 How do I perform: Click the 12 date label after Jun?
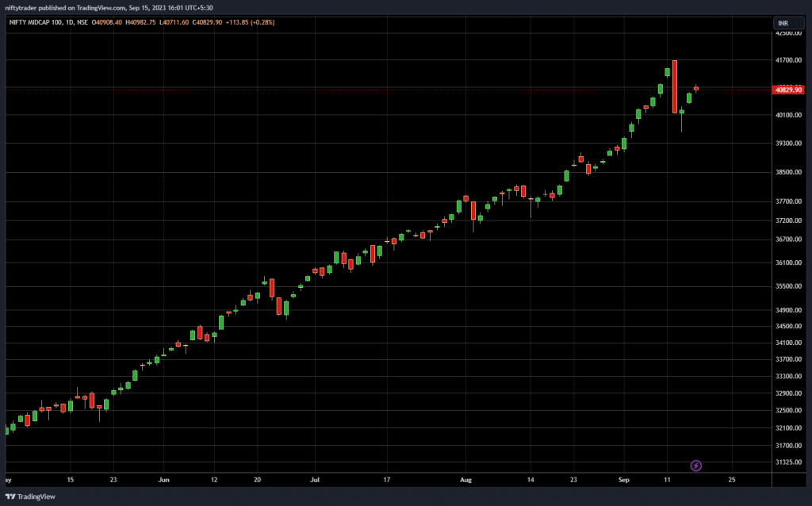click(x=214, y=480)
